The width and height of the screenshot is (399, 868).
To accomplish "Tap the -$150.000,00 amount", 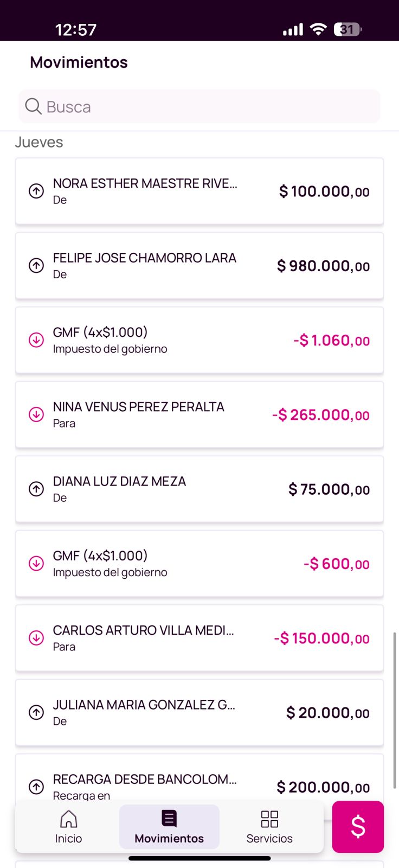I will [x=322, y=639].
